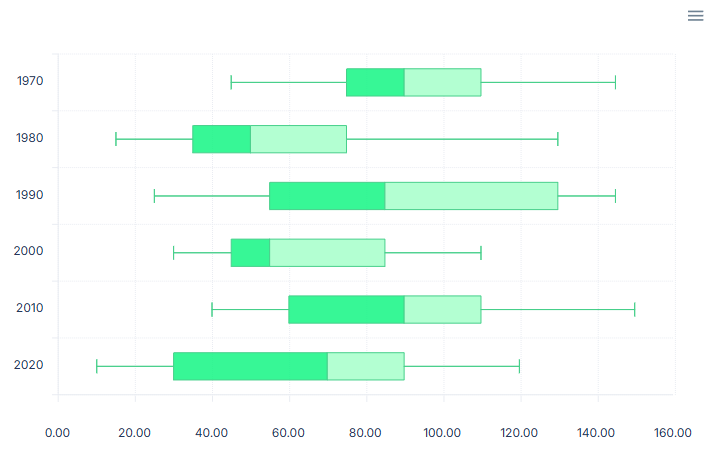715x454 pixels.
Task: Click the 2020 y-axis label
Action: [x=29, y=366]
